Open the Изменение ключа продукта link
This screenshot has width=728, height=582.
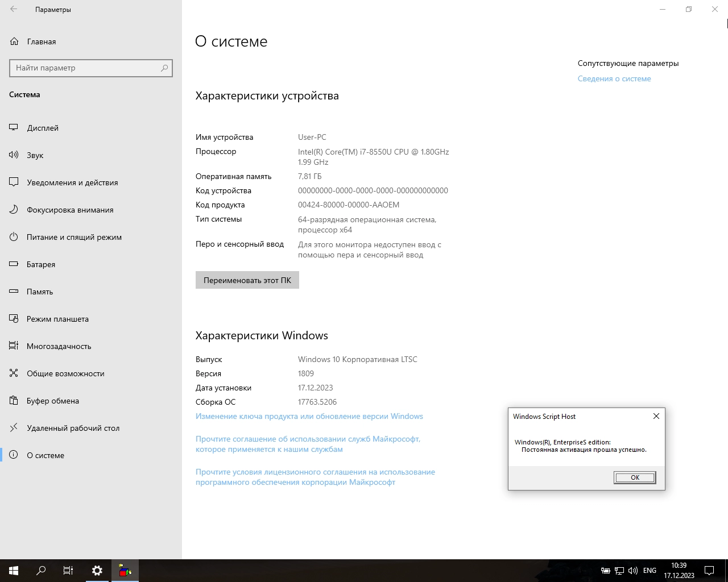[309, 416]
